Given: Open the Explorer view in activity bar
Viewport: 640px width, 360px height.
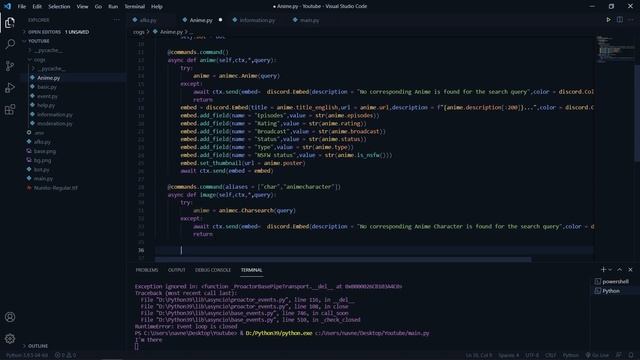Looking at the screenshot, I should [10, 22].
